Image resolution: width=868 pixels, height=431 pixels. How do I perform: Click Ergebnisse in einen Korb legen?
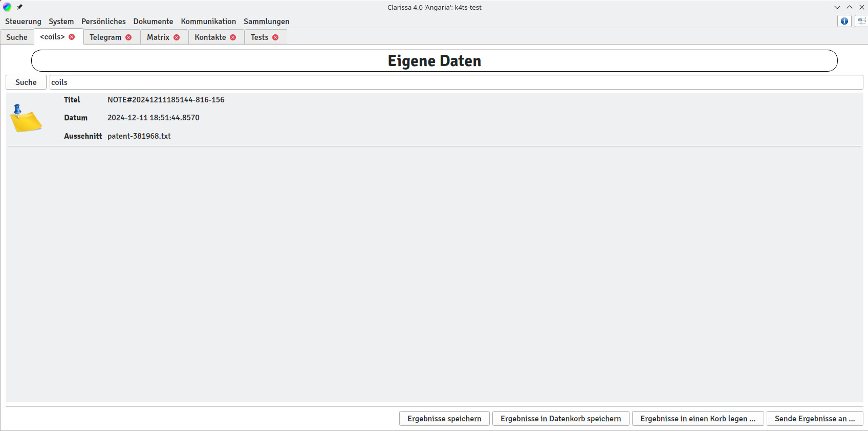[698, 419]
